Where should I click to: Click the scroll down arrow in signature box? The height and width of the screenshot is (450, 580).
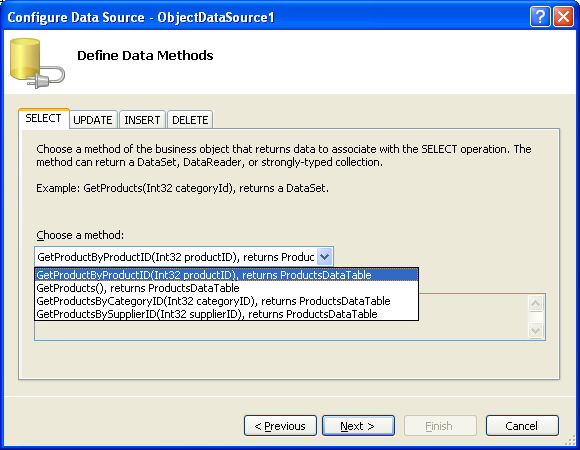(535, 330)
